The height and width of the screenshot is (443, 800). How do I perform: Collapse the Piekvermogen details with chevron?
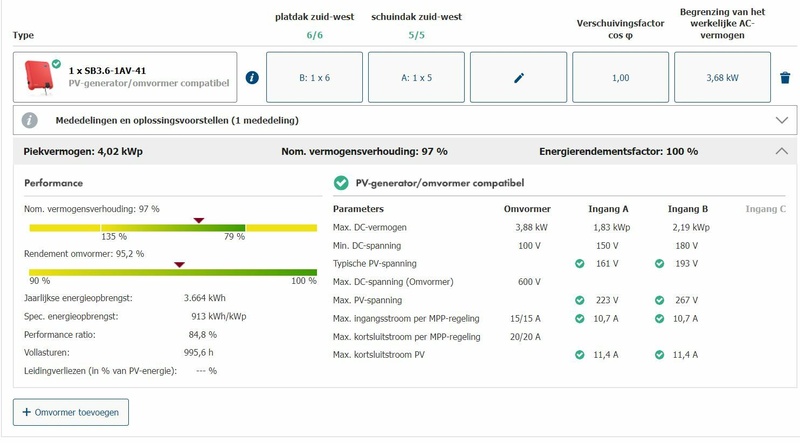click(782, 151)
